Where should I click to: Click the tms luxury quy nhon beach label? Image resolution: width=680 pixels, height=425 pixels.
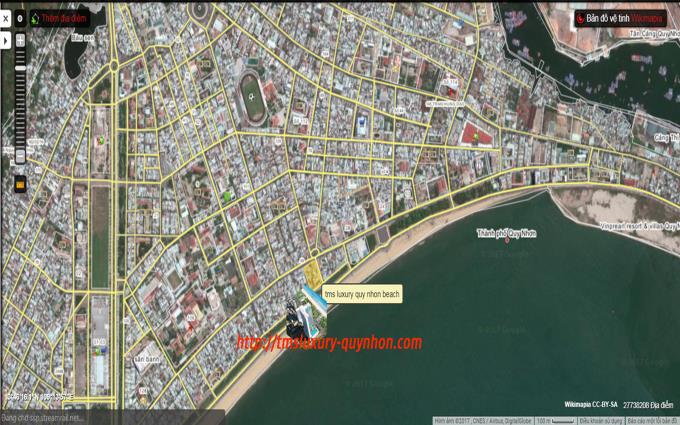pyautogui.click(x=361, y=294)
